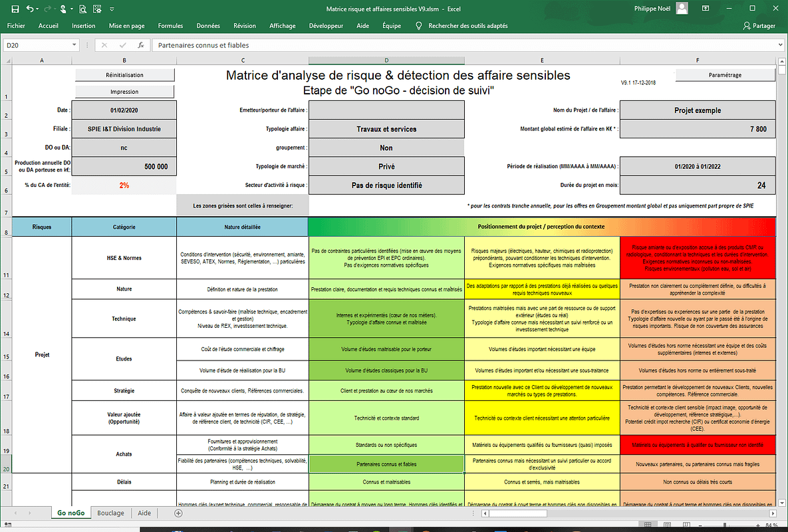
Task: Select the Typologie de marché cell Privé
Action: click(x=386, y=166)
